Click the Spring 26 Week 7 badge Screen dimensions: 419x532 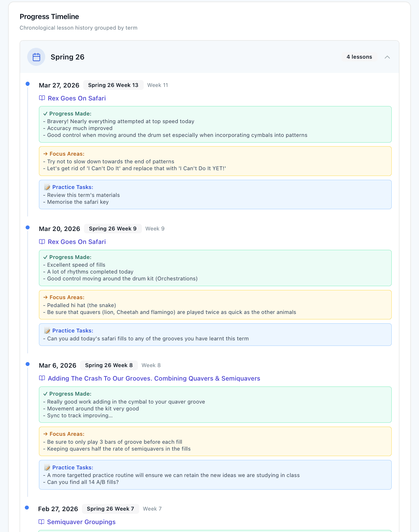click(x=110, y=509)
